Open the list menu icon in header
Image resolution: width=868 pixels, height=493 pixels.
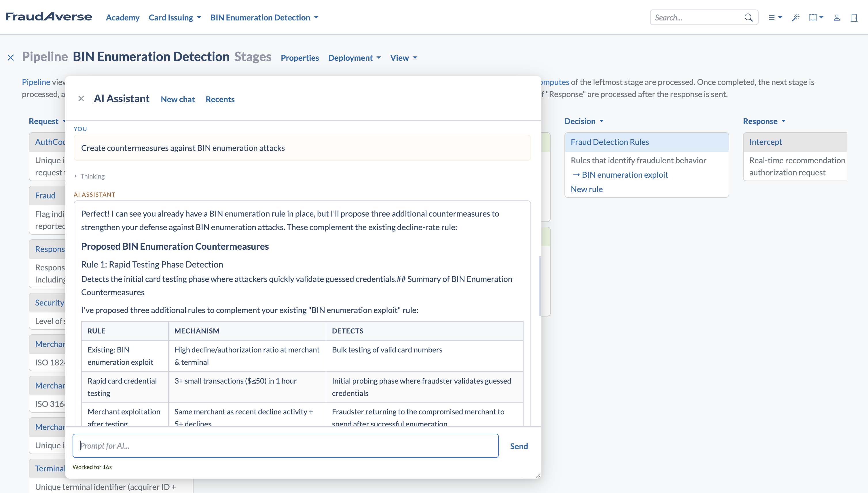(x=775, y=18)
